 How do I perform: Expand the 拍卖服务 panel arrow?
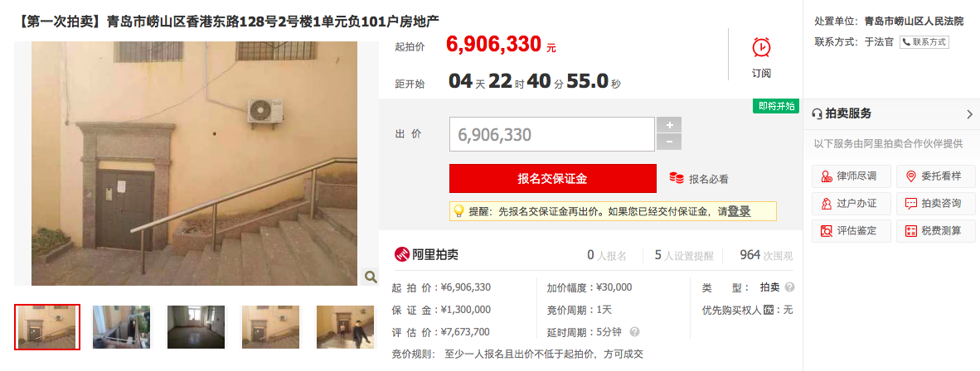click(969, 114)
